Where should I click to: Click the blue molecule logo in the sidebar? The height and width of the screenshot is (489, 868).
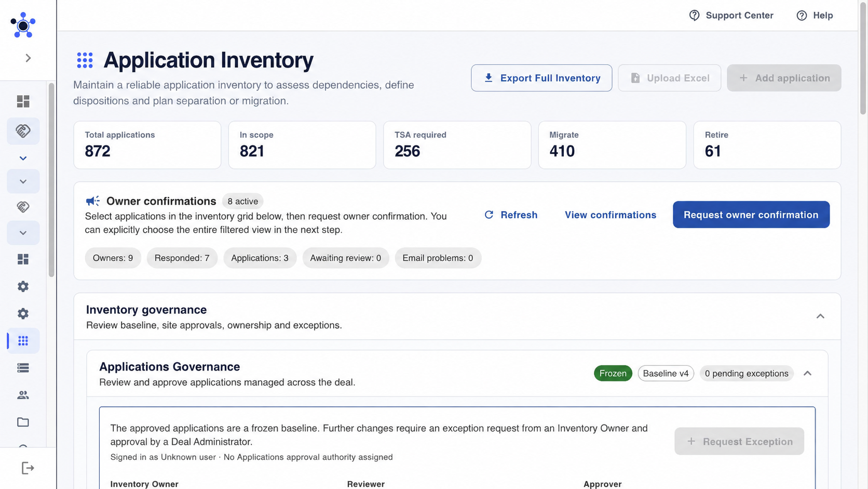[23, 25]
